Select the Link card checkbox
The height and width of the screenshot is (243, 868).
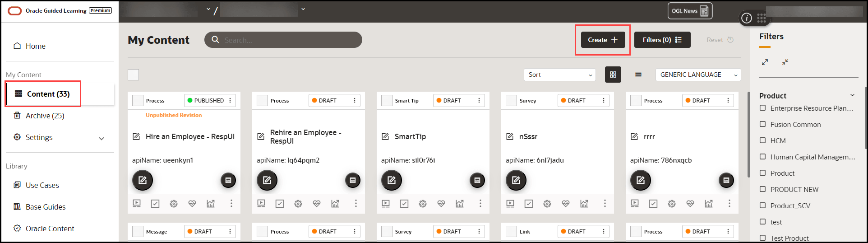511,231
